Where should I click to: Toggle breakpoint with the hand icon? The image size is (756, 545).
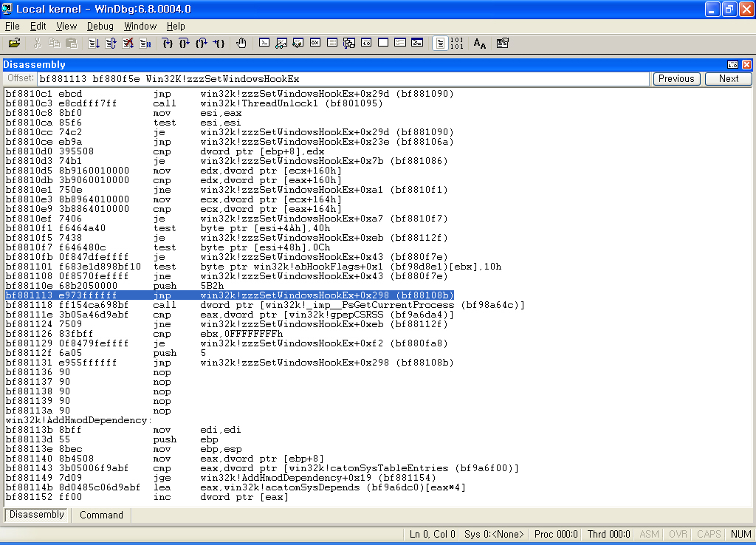point(241,44)
